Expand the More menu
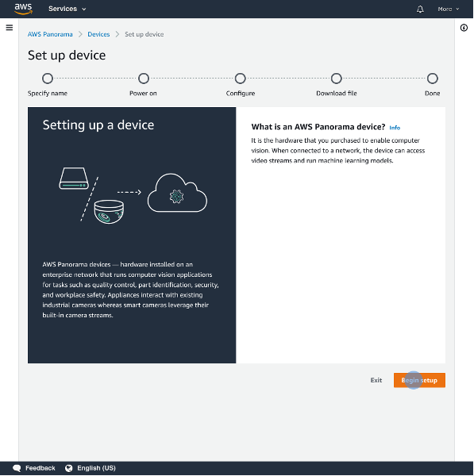The width and height of the screenshot is (474, 476). 448,9
